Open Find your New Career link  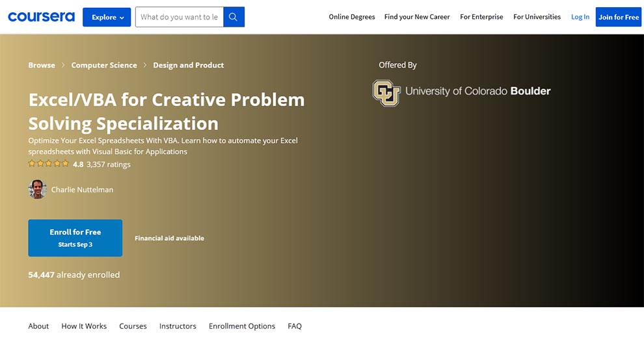[x=417, y=17]
